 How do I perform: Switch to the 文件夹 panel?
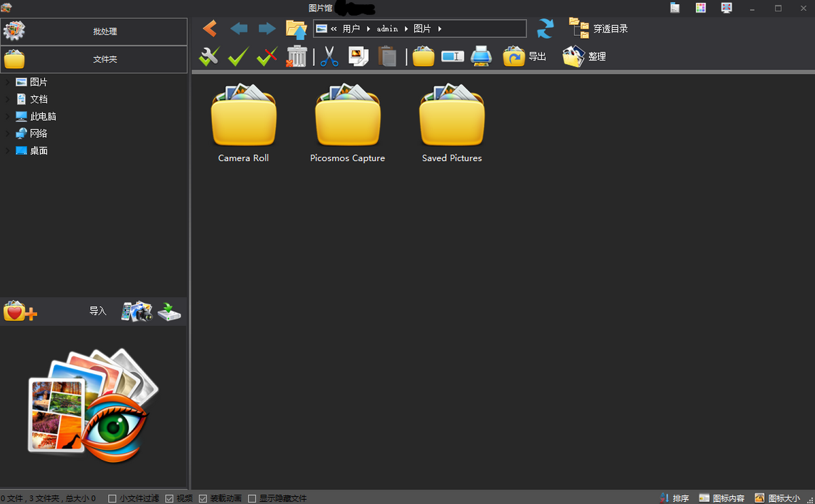94,60
